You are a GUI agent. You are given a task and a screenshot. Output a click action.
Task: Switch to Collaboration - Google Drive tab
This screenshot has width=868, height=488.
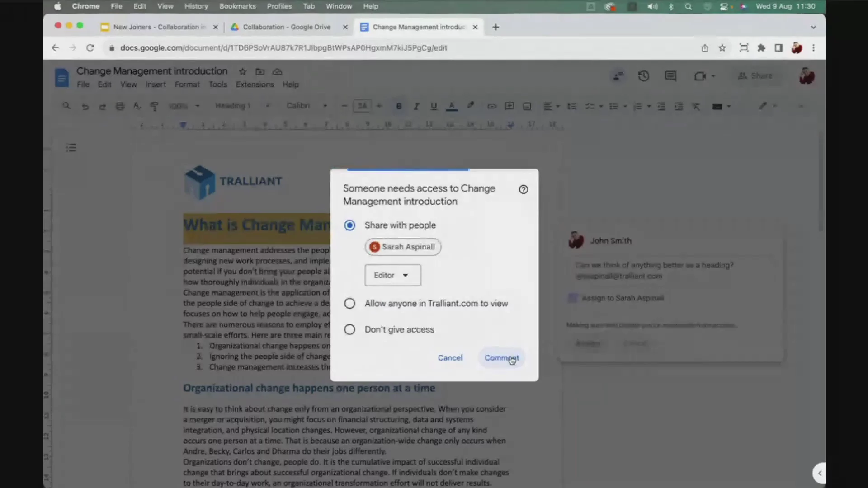pos(287,27)
